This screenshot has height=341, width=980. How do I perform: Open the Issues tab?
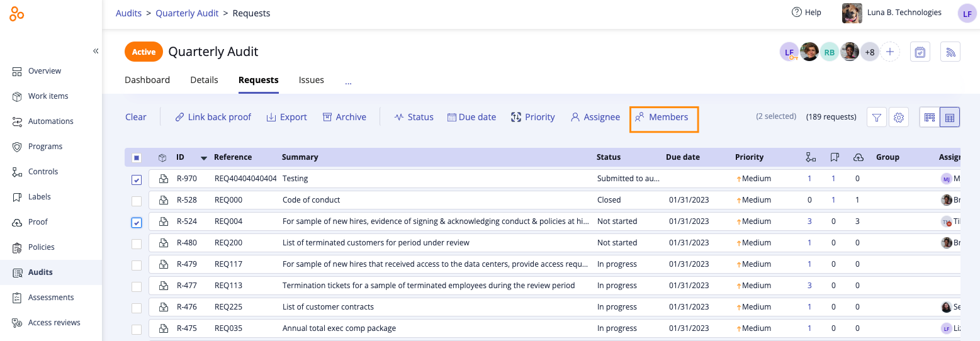311,80
